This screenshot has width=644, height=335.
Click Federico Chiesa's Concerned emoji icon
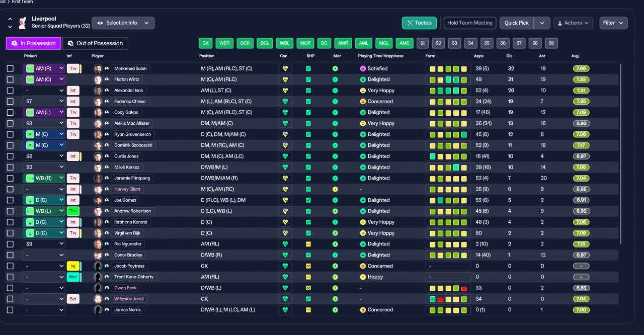coord(362,102)
